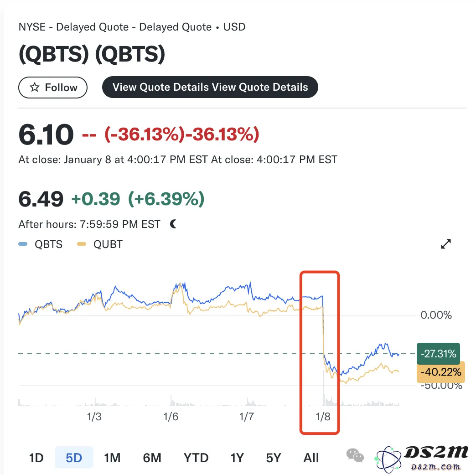Open View Quote Details
The image size is (476, 475).
pyautogui.click(x=210, y=87)
